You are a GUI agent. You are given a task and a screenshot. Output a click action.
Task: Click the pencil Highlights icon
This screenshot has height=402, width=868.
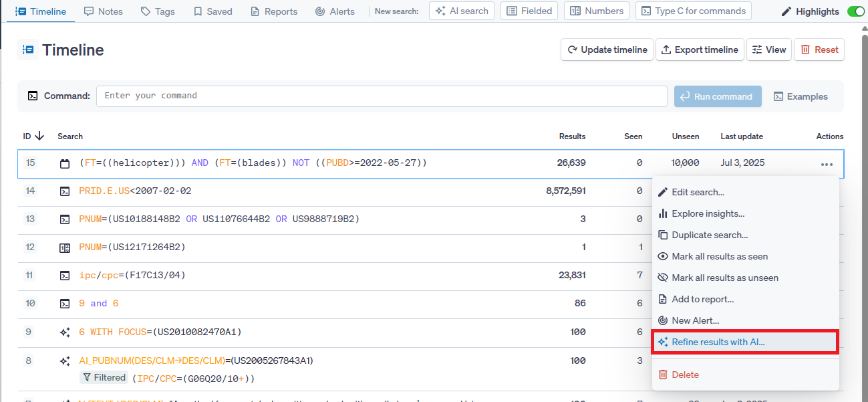[786, 11]
